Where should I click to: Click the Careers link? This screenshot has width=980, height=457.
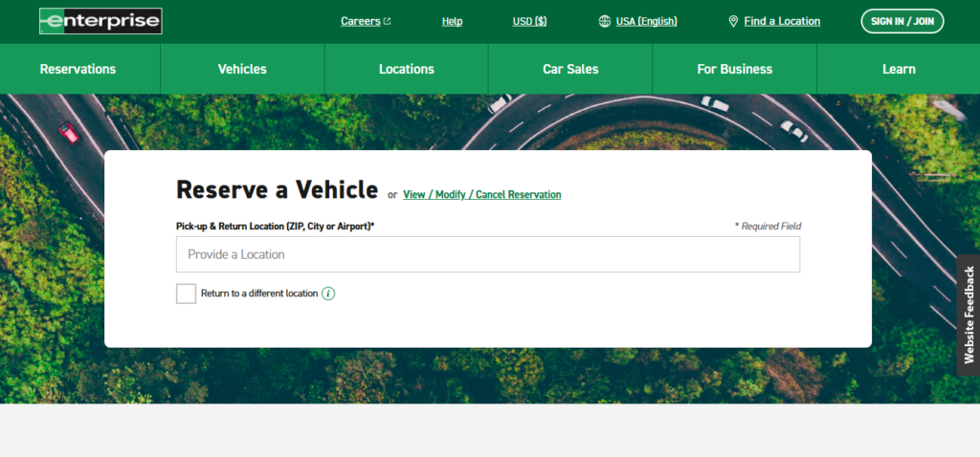(361, 21)
